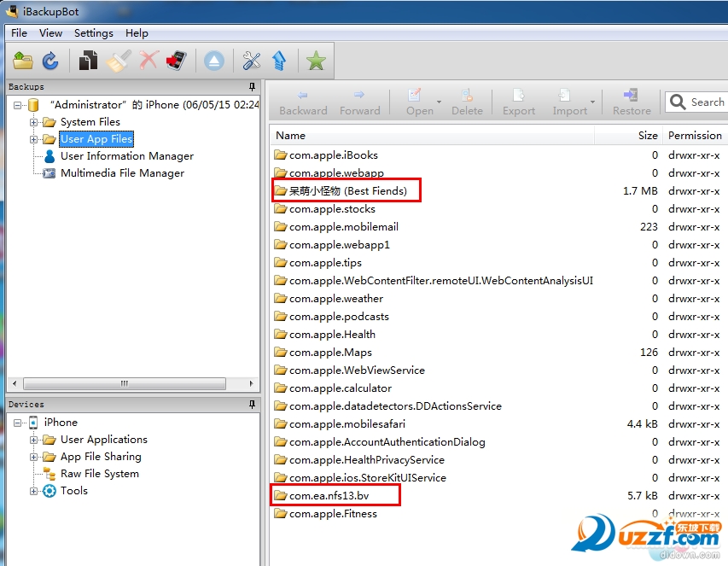Click the Import toolbar button
728x566 pixels.
[569, 102]
